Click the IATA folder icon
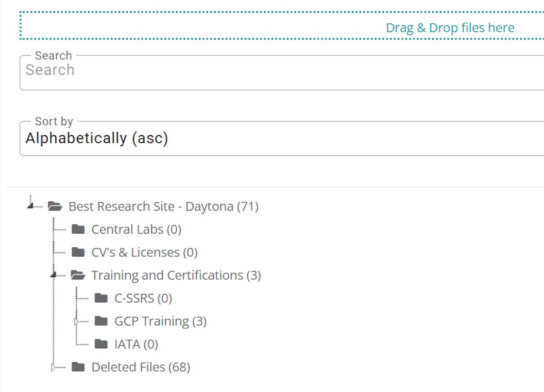 [101, 344]
